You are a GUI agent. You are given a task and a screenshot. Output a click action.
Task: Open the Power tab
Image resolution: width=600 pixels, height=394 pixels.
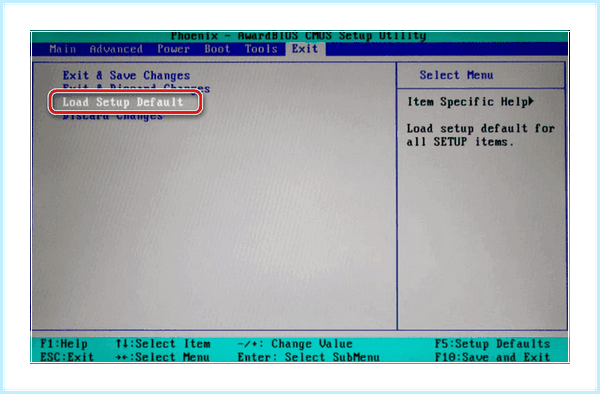tap(173, 49)
